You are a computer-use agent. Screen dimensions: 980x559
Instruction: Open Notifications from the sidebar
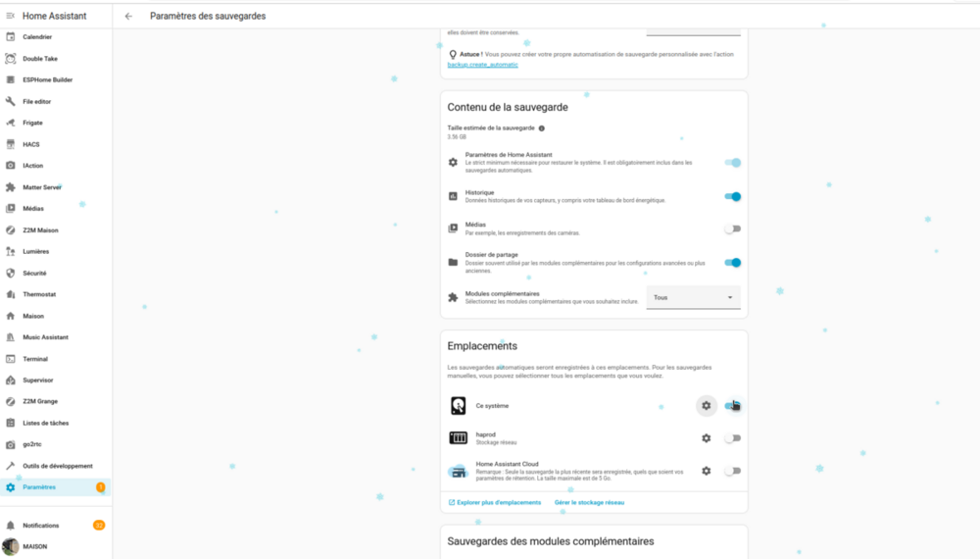tap(56, 526)
